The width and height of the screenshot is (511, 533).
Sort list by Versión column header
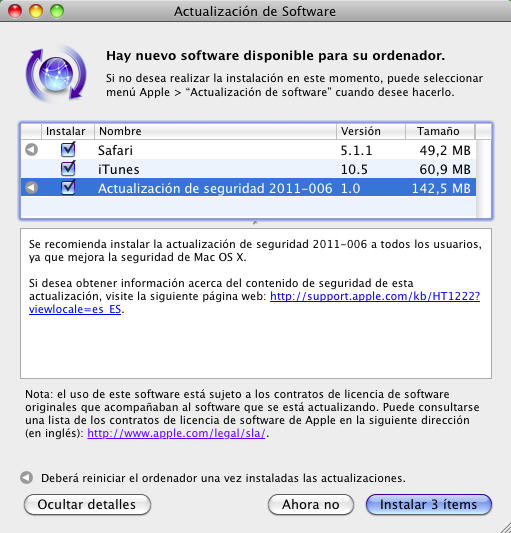pyautogui.click(x=371, y=131)
